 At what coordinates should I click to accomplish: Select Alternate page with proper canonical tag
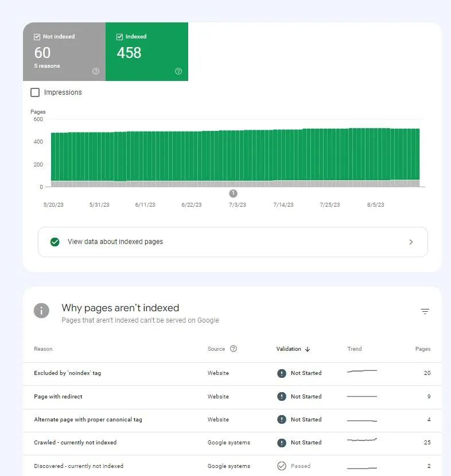pos(88,420)
